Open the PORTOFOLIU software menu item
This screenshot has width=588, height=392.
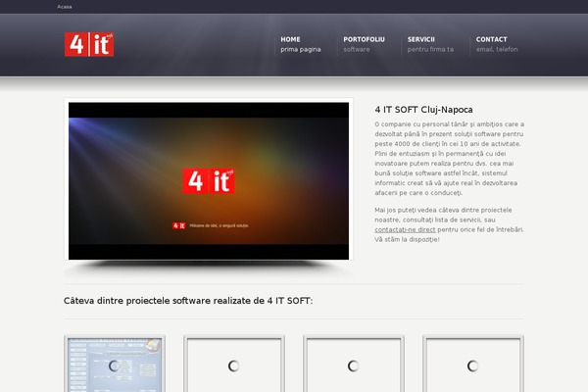364,44
